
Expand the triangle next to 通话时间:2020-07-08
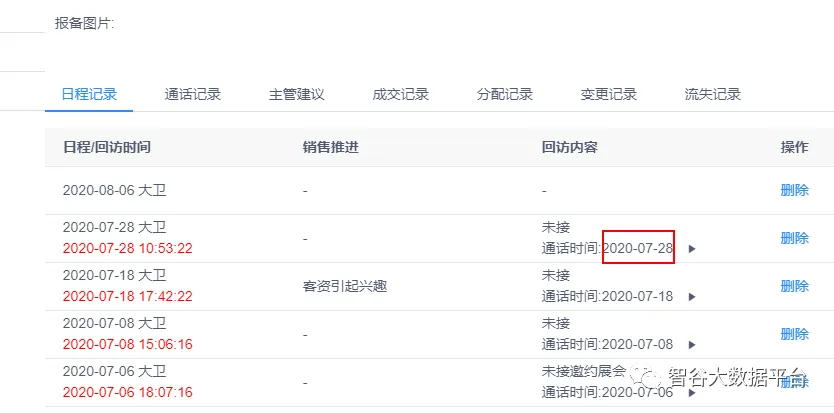click(692, 345)
